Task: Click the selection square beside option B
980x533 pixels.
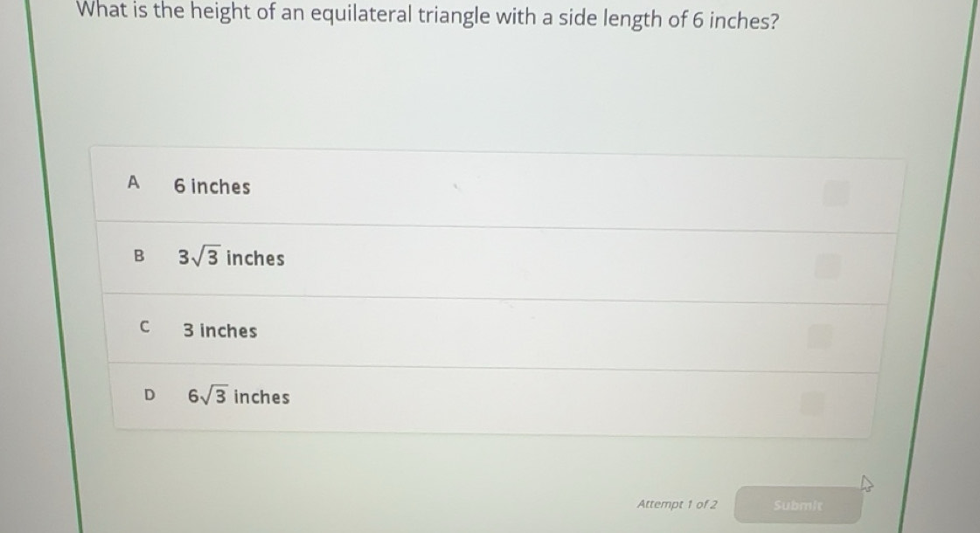Action: 826,266
